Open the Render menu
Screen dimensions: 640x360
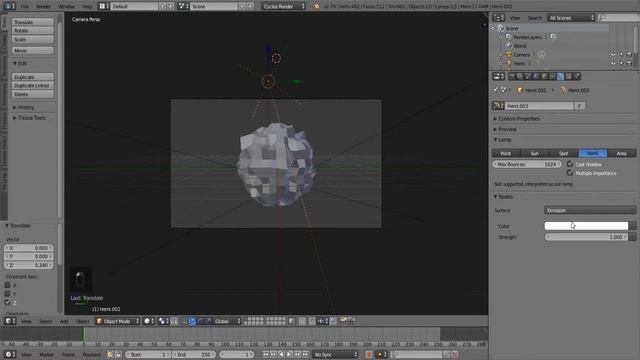[x=43, y=6]
